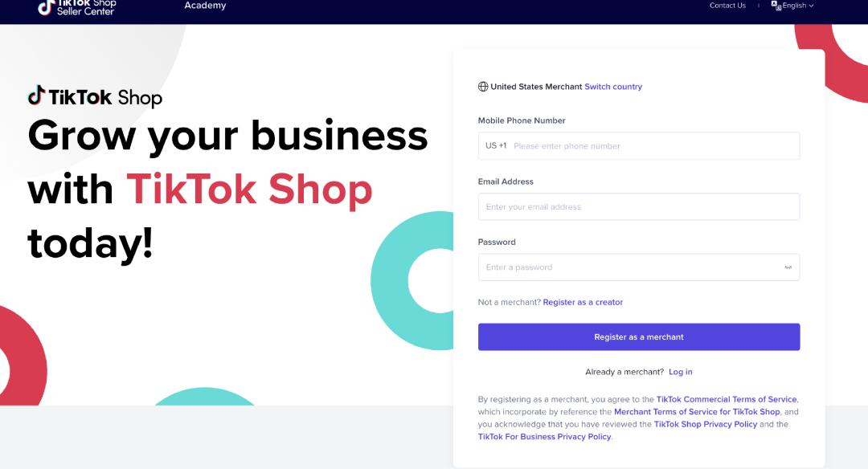The height and width of the screenshot is (469, 868).
Task: Focus the Email Address input field
Action: pos(639,207)
